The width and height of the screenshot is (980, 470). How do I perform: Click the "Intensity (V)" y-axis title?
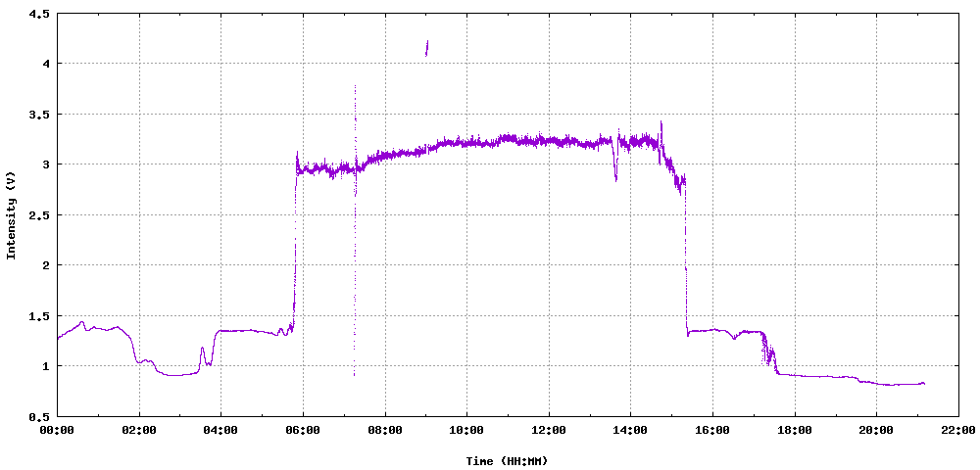12,215
